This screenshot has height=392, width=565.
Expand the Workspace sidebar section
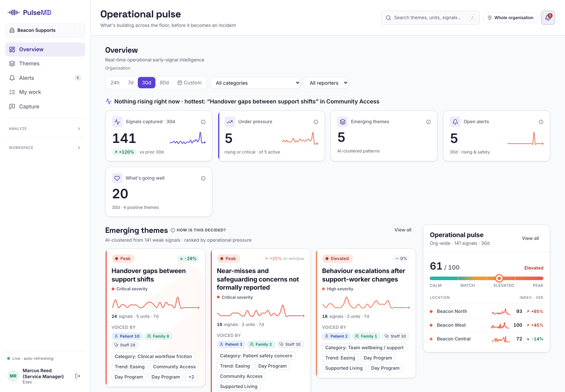[x=45, y=148]
